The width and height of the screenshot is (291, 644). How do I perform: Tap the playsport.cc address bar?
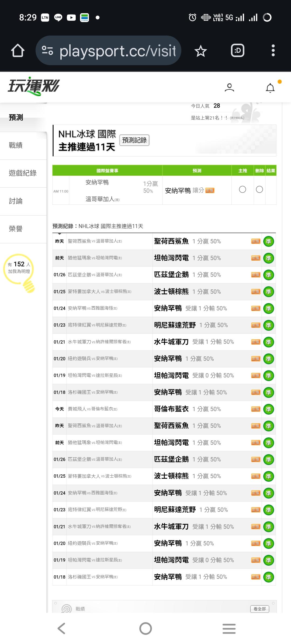(x=117, y=51)
